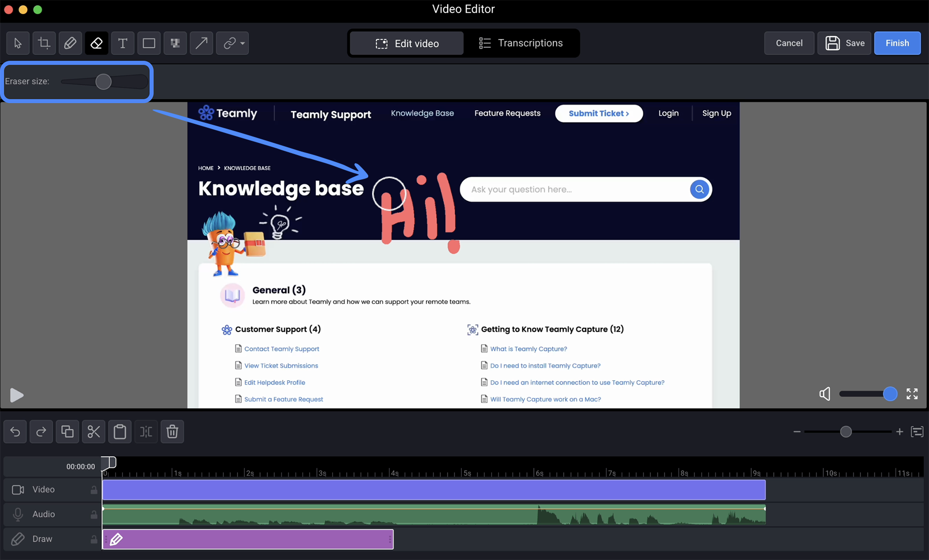Open What is Teamly Capture article
Screen dimensions: 929x560
pyautogui.click(x=529, y=349)
